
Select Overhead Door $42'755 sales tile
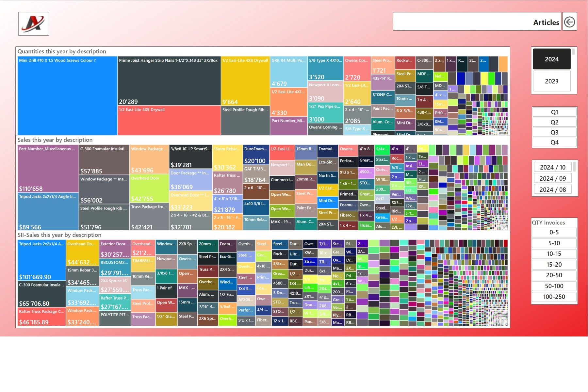pyautogui.click(x=149, y=189)
